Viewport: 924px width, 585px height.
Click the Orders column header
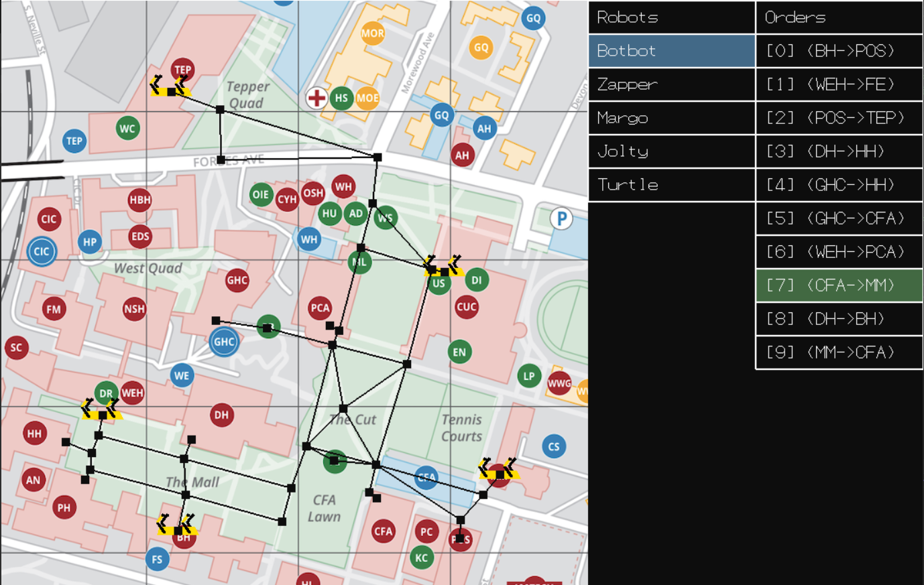[839, 17]
